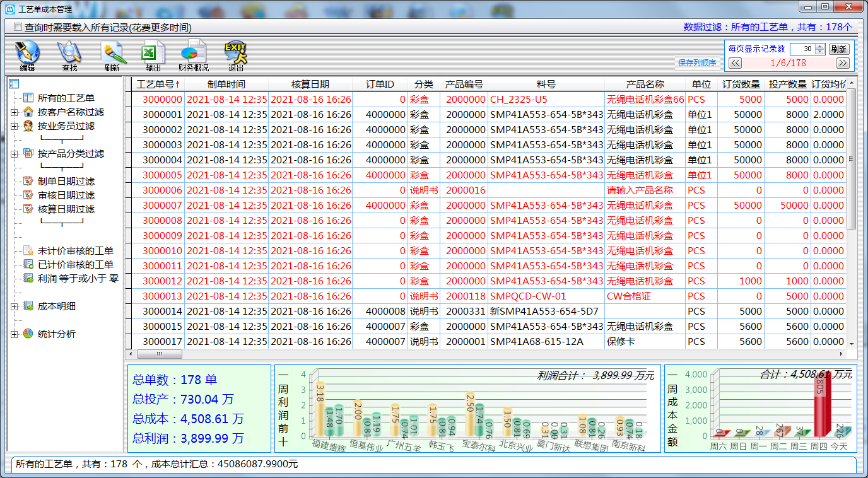Click the 单位 column header
Image resolution: width=868 pixels, height=478 pixels.
click(x=701, y=84)
